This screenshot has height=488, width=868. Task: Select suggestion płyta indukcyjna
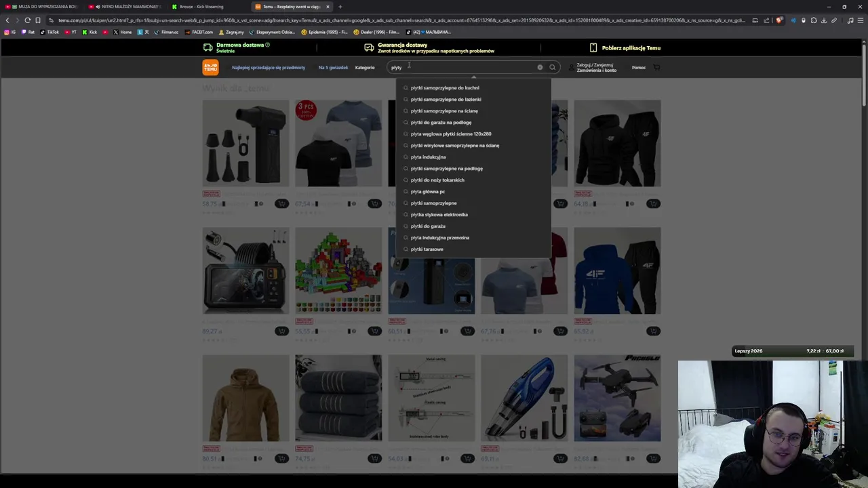tap(473, 157)
